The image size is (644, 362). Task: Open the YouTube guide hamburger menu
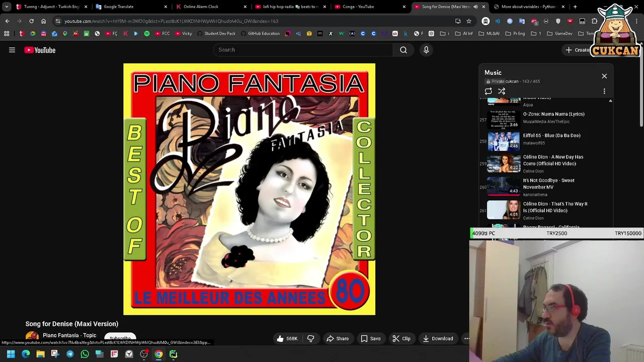pos(12,50)
